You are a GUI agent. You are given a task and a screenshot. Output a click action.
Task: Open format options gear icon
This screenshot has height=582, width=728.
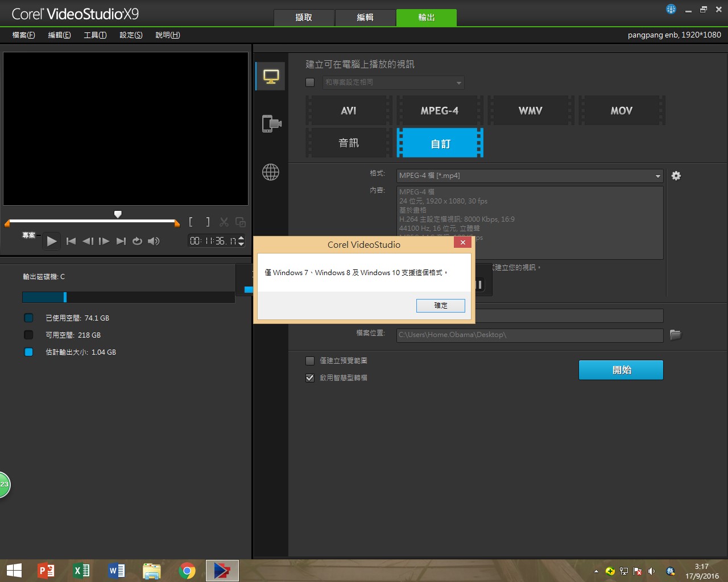coord(676,176)
